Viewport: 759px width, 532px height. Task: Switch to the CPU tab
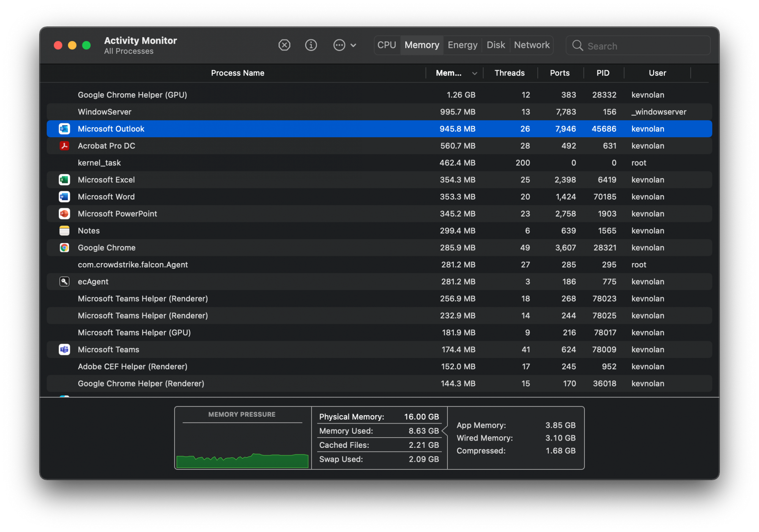[386, 45]
